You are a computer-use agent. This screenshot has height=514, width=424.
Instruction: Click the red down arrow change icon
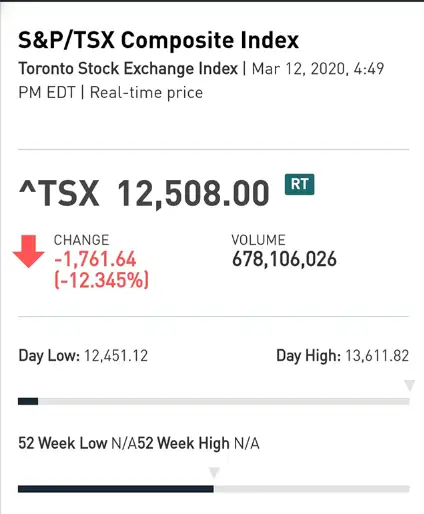[x=29, y=251]
